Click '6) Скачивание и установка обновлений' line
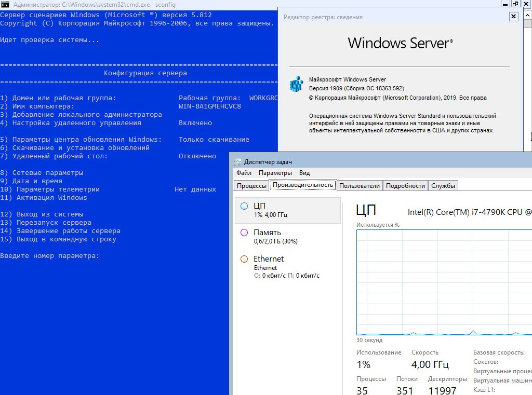The image size is (532, 395). 75,148
